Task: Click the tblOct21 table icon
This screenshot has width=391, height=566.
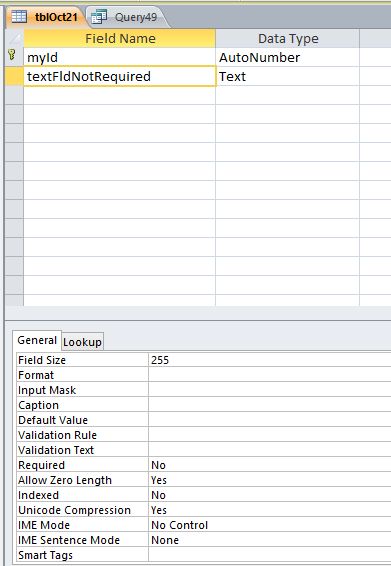Action: click(x=19, y=16)
